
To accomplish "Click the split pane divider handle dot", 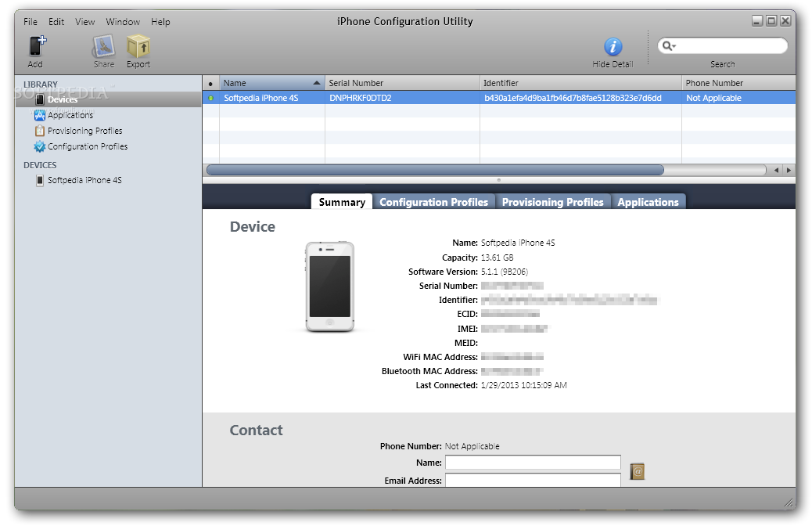I will click(x=498, y=180).
